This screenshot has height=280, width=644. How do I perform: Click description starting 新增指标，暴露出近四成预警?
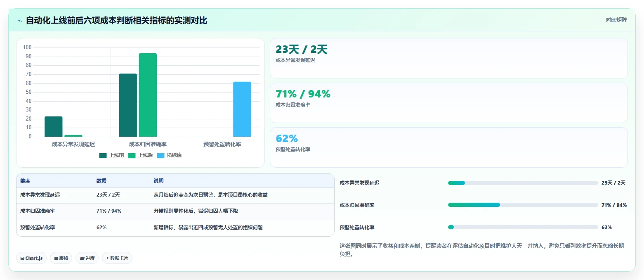(x=208, y=228)
